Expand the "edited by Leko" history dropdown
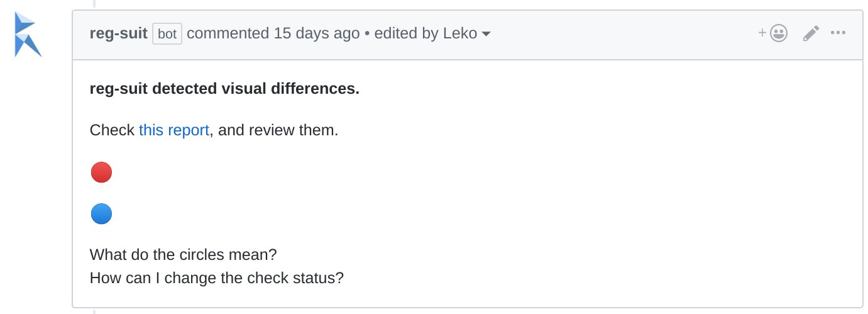 click(431, 33)
